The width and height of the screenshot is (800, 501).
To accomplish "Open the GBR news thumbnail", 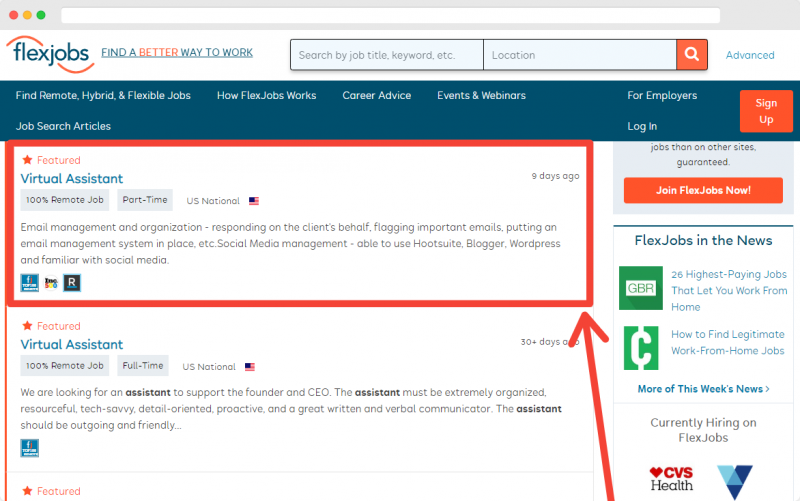I will (641, 288).
